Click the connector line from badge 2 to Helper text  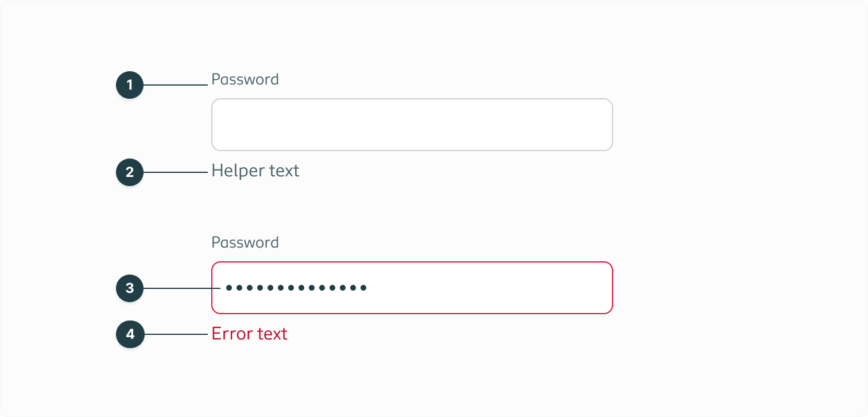pos(175,172)
